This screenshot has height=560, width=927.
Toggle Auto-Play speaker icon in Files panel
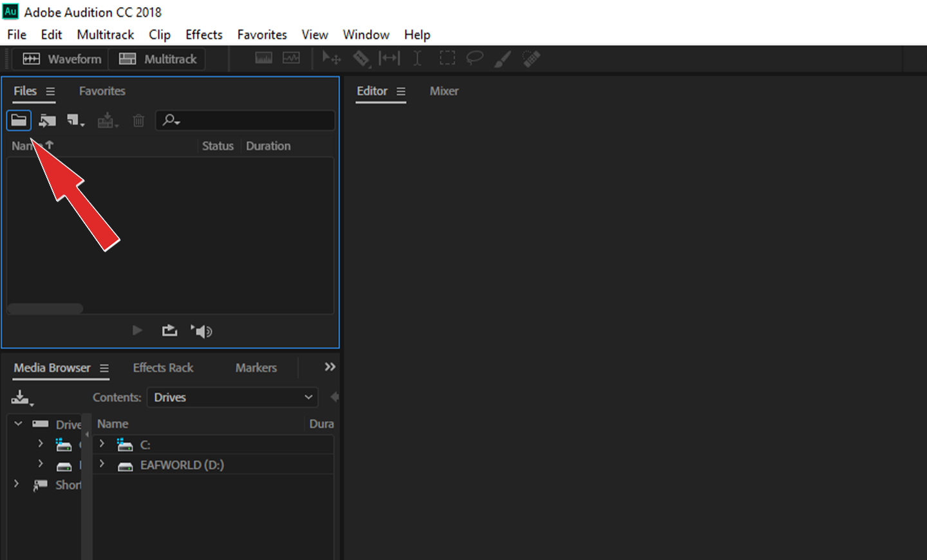click(201, 331)
